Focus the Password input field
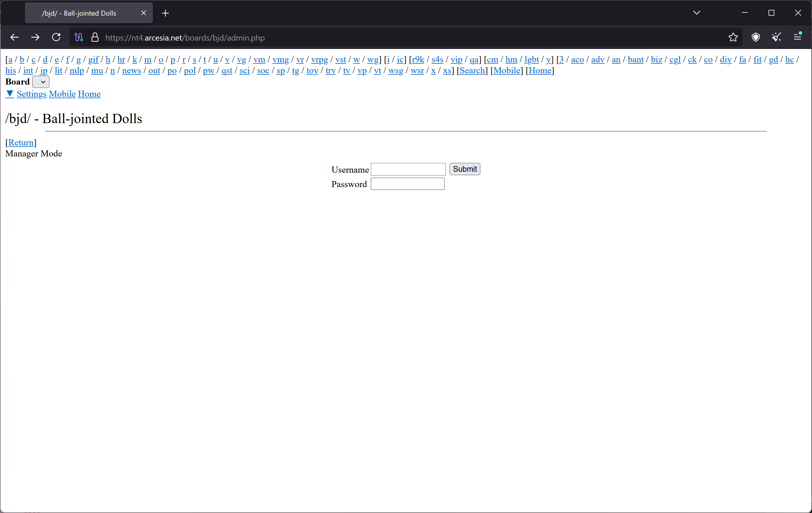The image size is (812, 513). pos(407,184)
